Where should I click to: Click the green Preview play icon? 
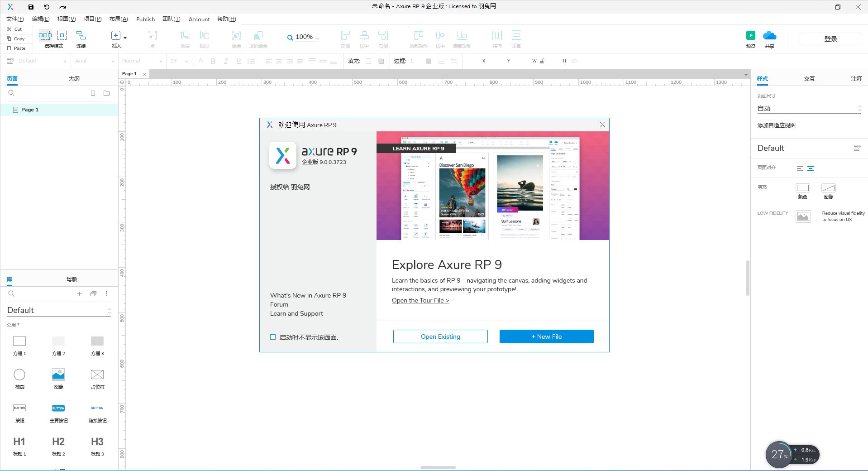tap(750, 35)
